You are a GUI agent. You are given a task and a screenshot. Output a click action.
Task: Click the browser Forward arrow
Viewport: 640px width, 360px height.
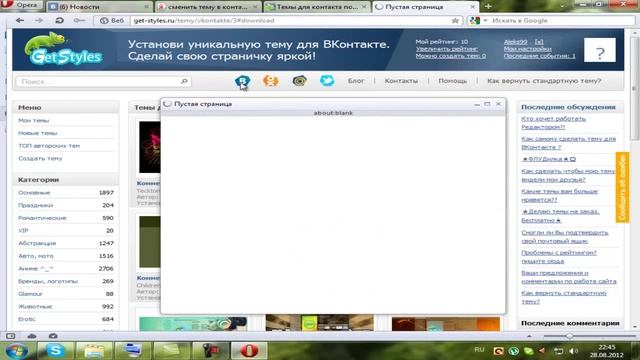[x=39, y=20]
